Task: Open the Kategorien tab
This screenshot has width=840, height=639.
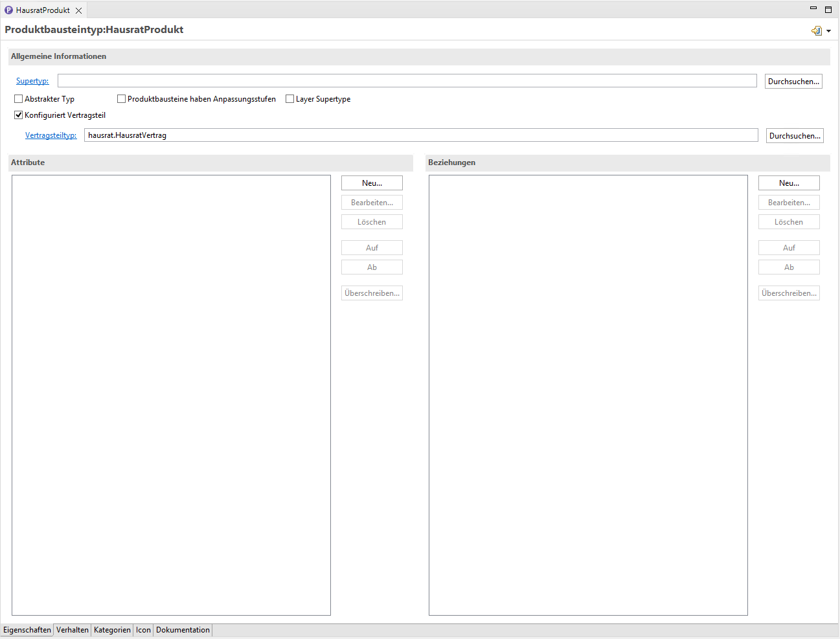Action: tap(112, 630)
